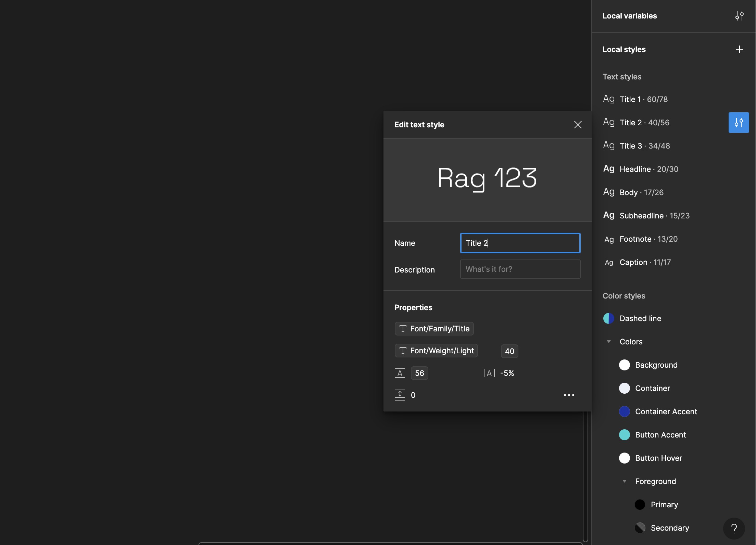Open type details three-dot menu
The width and height of the screenshot is (756, 545).
pos(569,395)
